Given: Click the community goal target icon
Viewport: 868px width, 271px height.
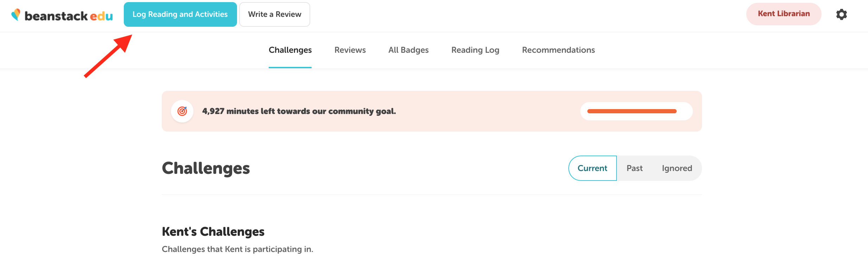Looking at the screenshot, I should click(x=182, y=111).
